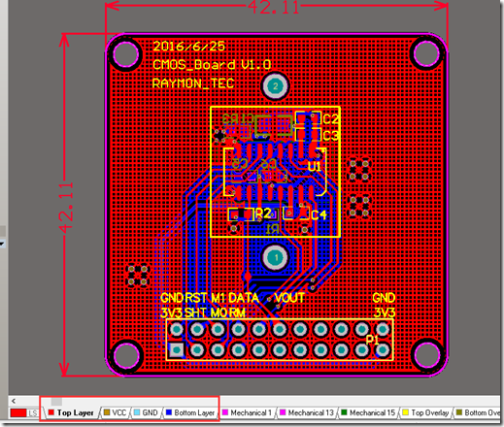504x427 pixels.
Task: Switch to the Bottom Layer tab
Action: 190,412
